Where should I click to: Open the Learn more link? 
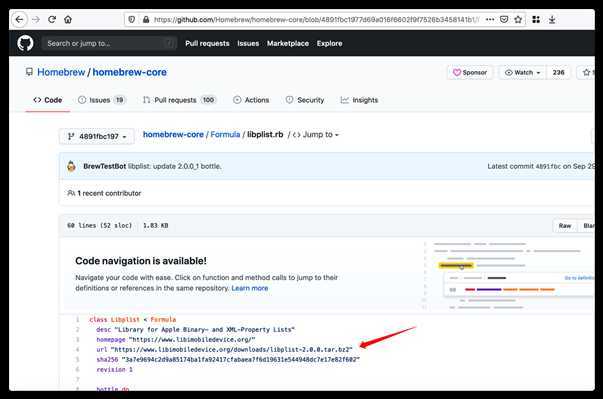click(x=250, y=288)
